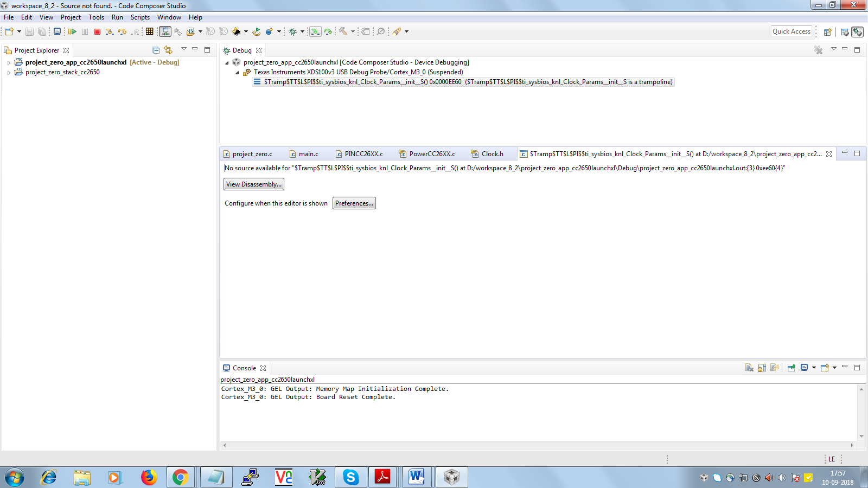Click the Windows Start button
The image size is (868, 488).
[x=15, y=477]
